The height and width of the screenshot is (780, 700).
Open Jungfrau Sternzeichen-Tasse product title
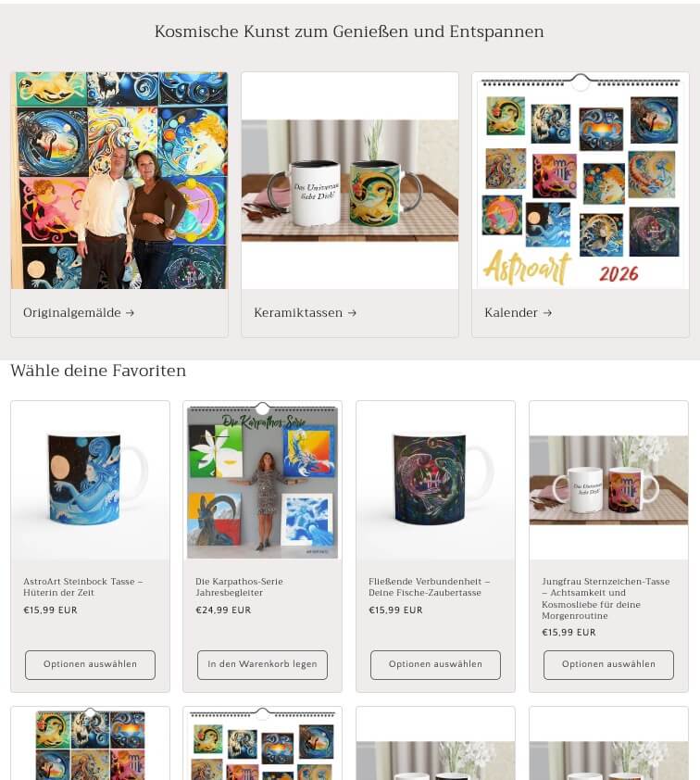tap(606, 598)
